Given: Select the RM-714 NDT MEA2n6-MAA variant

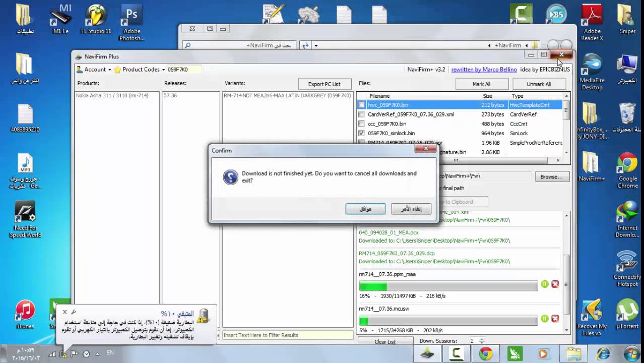Looking at the screenshot, I should click(287, 95).
